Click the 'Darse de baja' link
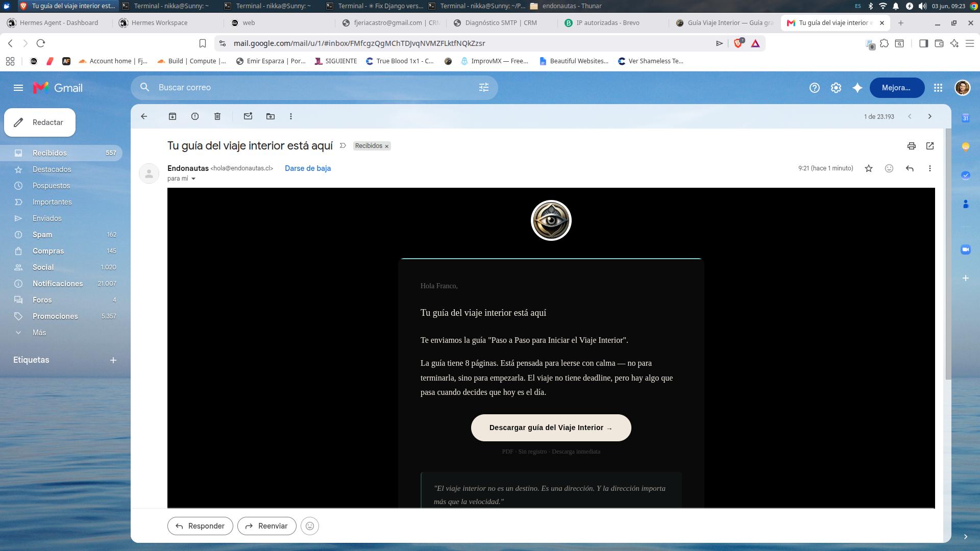This screenshot has width=980, height=551. point(308,168)
